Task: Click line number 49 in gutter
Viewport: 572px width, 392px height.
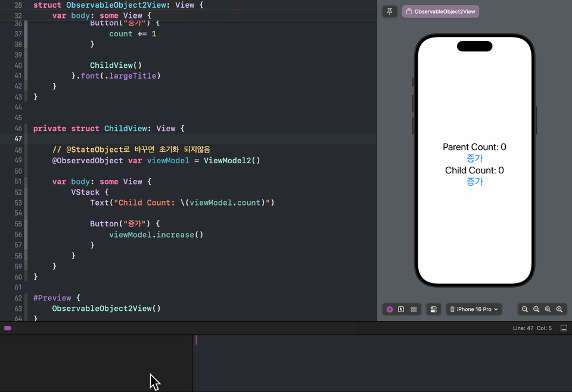Action: 18,160
